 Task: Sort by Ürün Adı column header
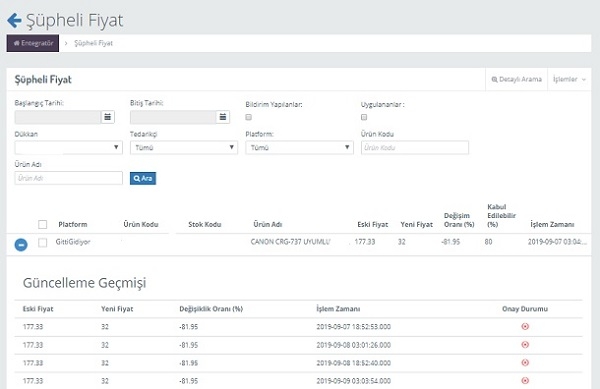click(x=267, y=225)
